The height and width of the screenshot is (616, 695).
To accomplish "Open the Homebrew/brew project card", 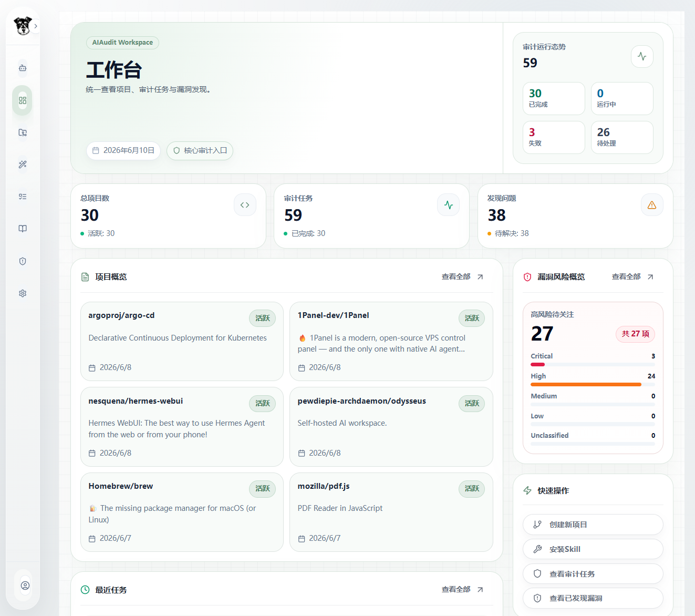I will pyautogui.click(x=182, y=512).
